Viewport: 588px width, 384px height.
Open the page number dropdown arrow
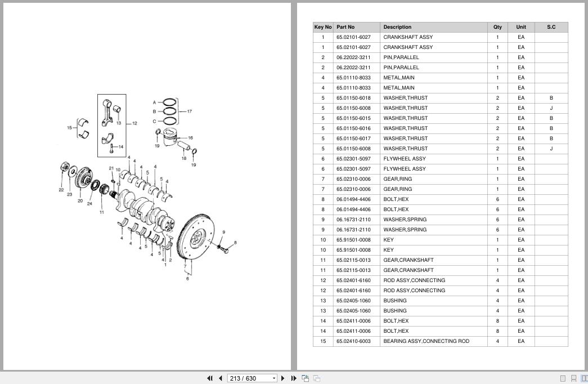tap(274, 378)
